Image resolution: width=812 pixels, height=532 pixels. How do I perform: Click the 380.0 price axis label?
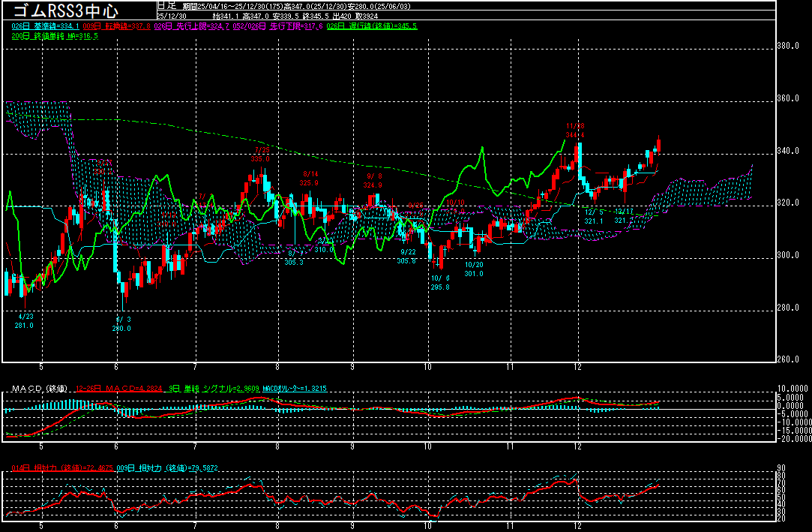[x=789, y=47]
